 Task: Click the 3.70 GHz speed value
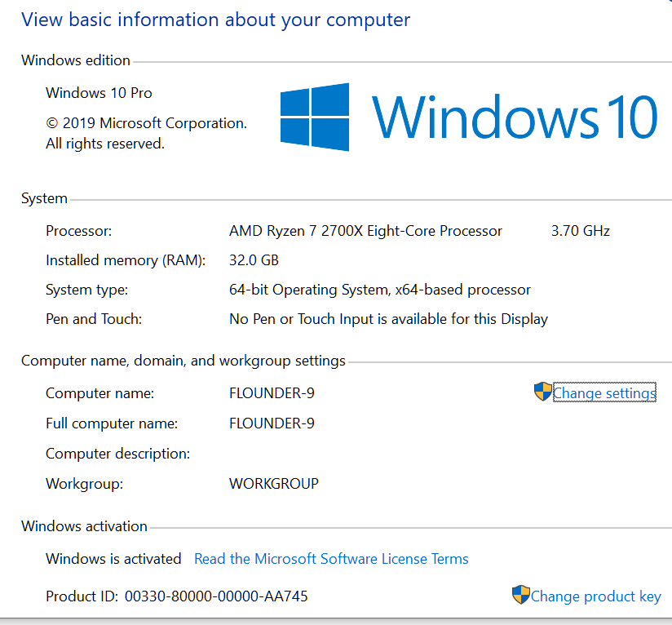point(581,231)
